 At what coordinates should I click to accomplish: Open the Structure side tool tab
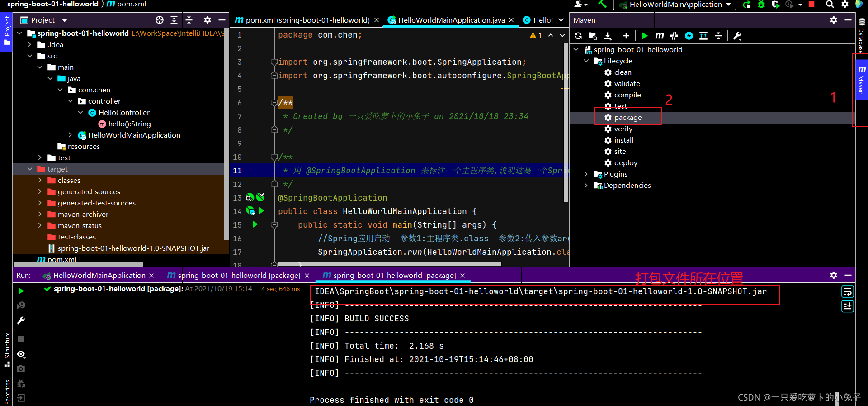(7, 349)
